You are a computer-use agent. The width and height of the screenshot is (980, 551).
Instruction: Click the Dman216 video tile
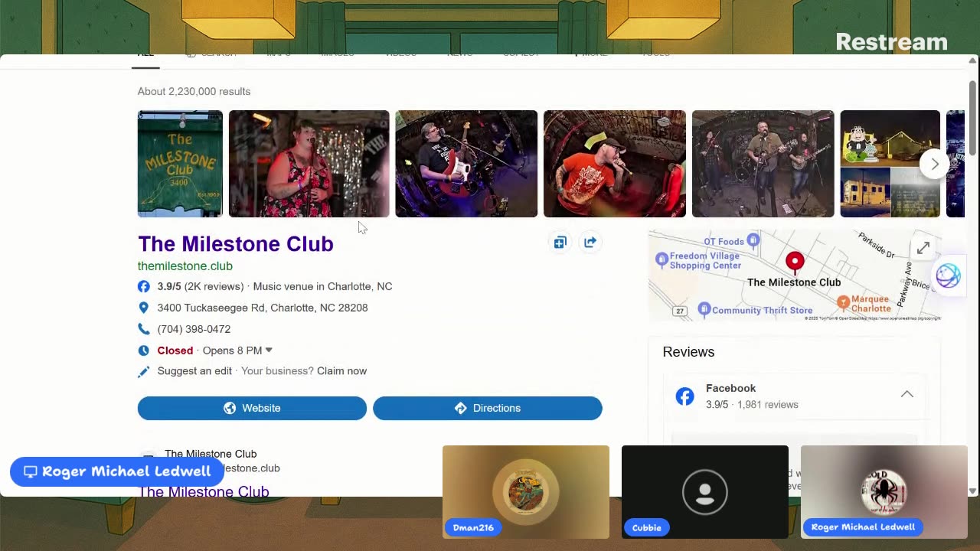pos(526,491)
